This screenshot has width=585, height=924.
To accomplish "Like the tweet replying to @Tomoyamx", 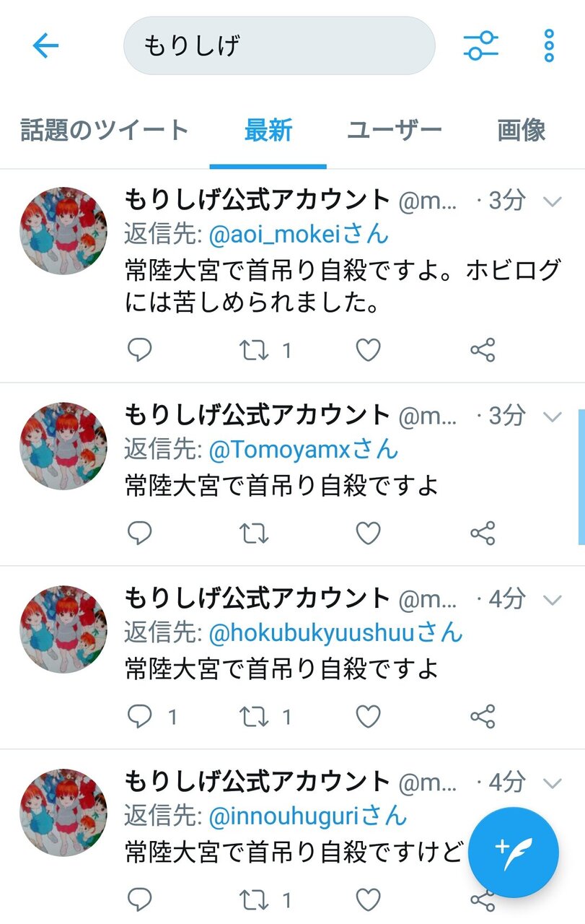I will [368, 533].
